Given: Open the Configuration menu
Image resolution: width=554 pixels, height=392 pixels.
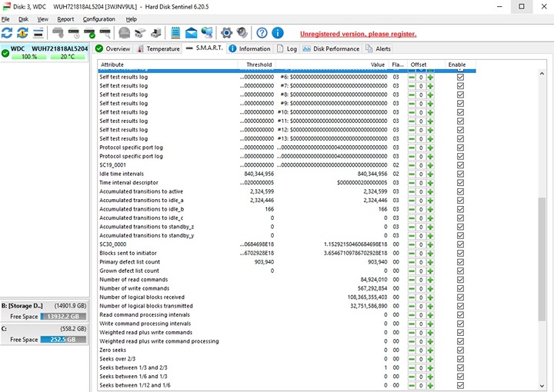Looking at the screenshot, I should (x=99, y=19).
